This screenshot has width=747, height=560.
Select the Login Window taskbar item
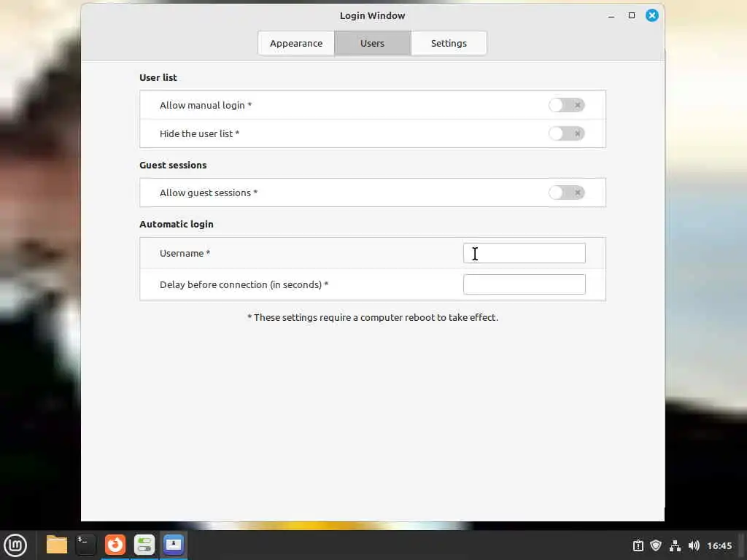(174, 545)
